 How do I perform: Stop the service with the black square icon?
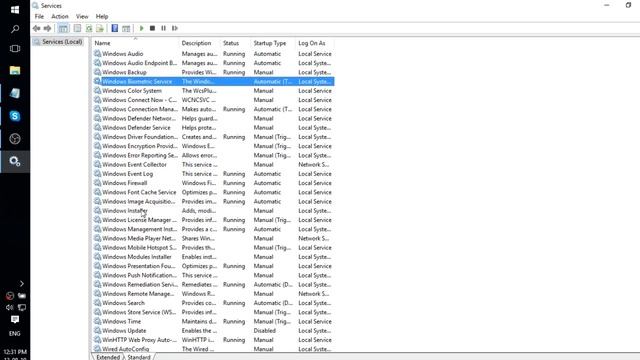(153, 28)
